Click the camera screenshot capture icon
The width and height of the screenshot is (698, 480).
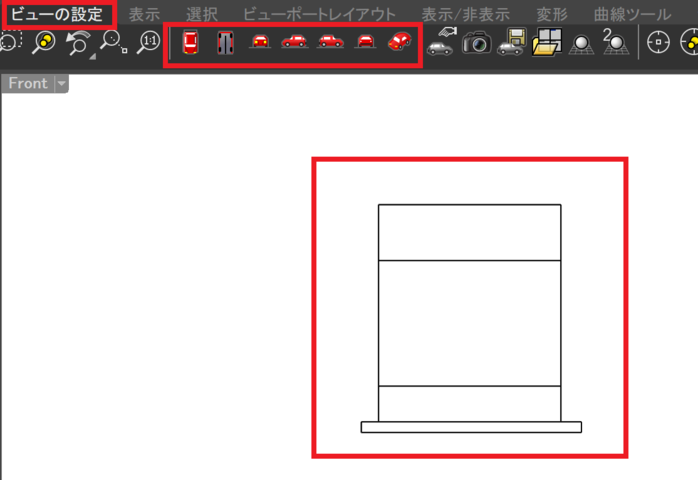point(477,42)
